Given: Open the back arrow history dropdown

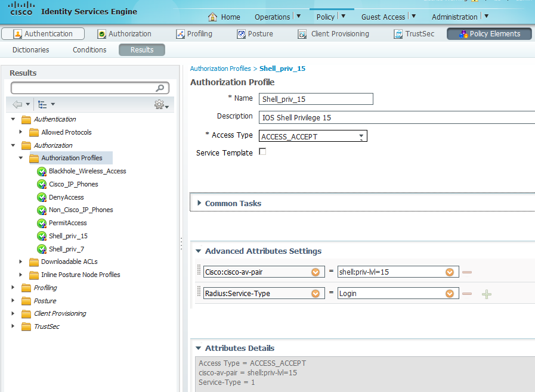Looking at the screenshot, I should click(28, 104).
